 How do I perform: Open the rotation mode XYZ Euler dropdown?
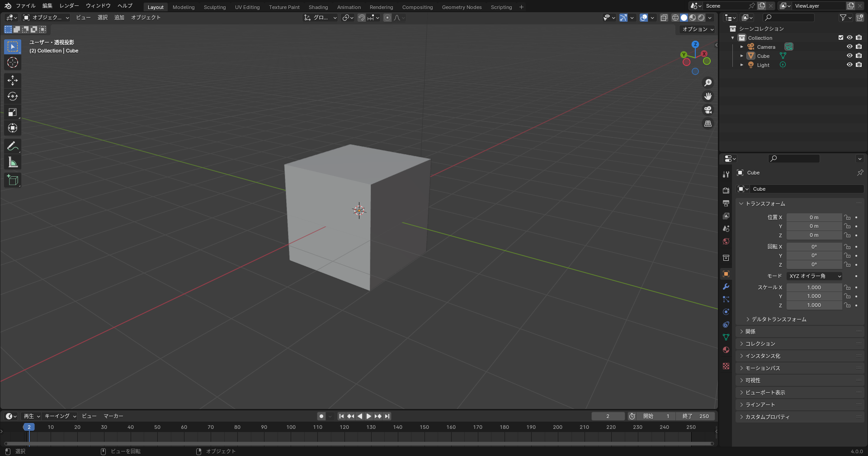(x=814, y=276)
